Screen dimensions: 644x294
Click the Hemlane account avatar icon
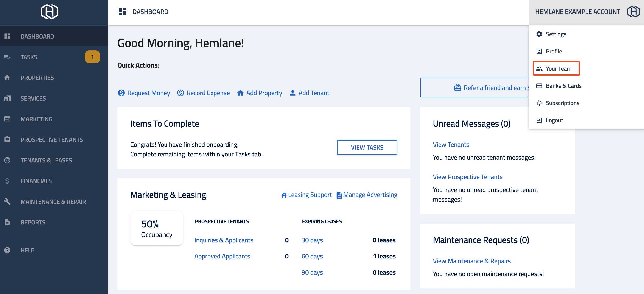point(633,12)
